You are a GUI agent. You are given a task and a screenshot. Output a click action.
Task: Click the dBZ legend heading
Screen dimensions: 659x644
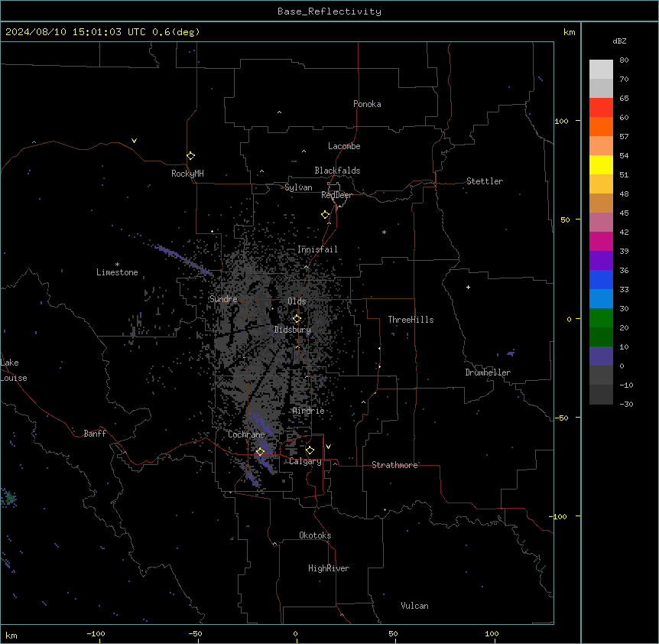[619, 41]
